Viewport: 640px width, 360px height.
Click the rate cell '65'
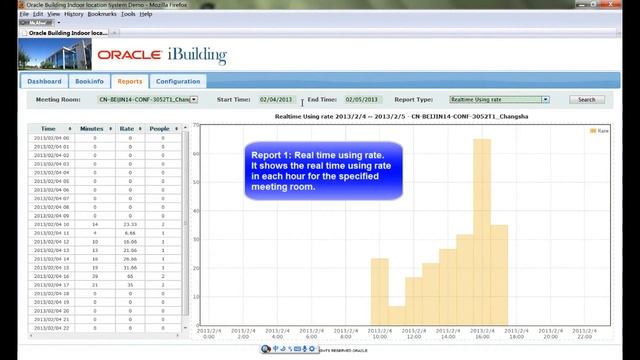tap(130, 276)
